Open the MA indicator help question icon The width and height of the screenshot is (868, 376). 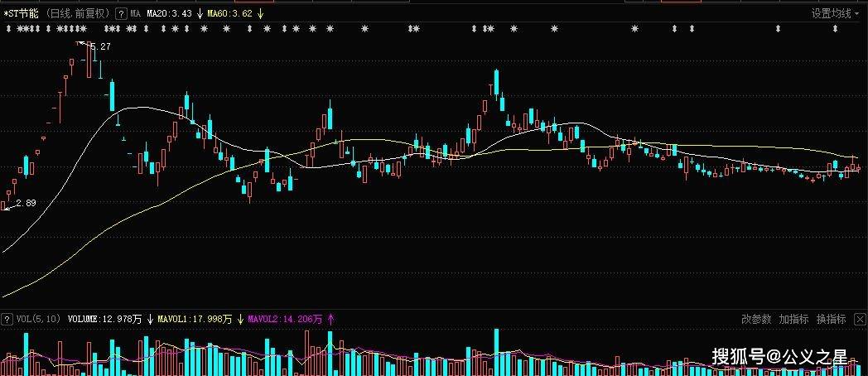pyautogui.click(x=121, y=13)
